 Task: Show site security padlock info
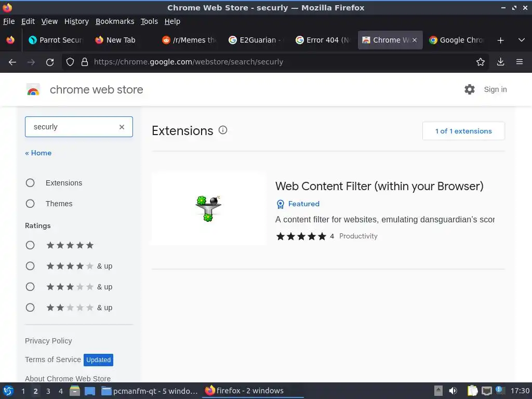(x=85, y=62)
